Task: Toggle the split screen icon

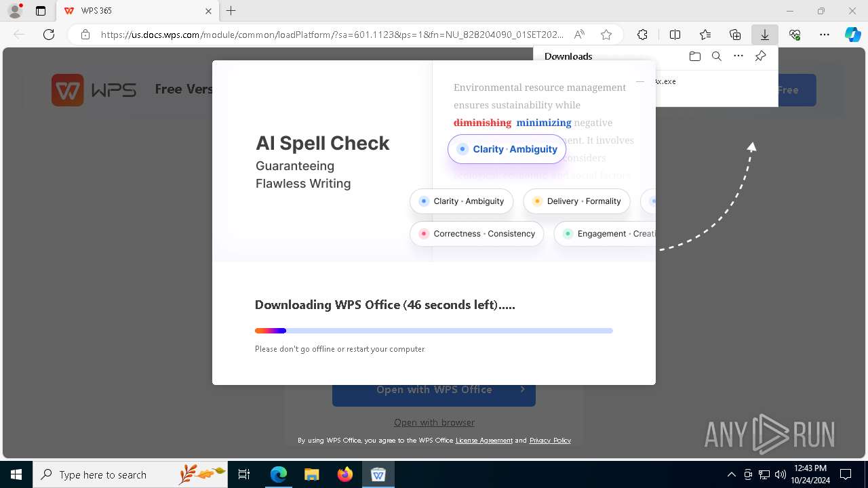Action: pos(675,35)
